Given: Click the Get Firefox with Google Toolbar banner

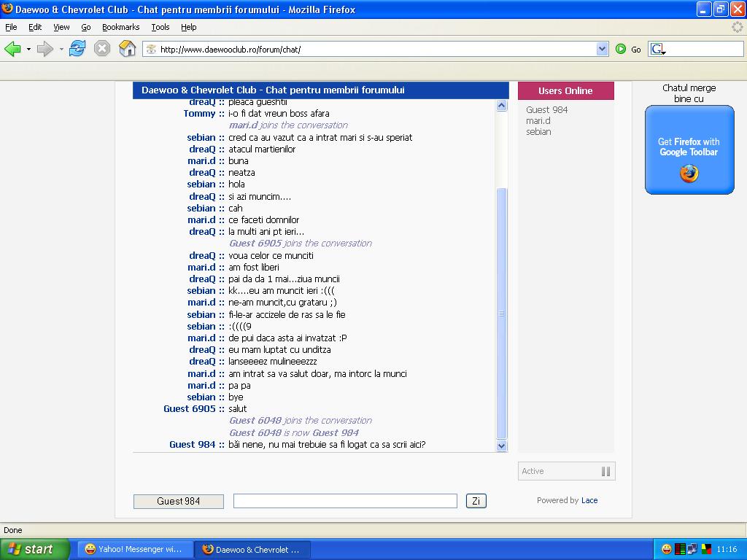Looking at the screenshot, I should coord(689,149).
